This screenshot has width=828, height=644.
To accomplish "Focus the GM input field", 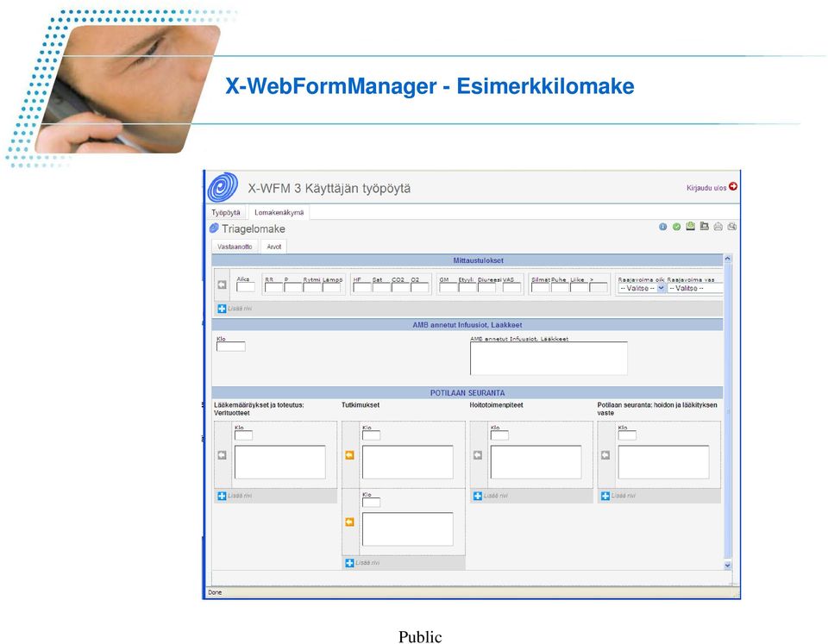I will tap(448, 288).
